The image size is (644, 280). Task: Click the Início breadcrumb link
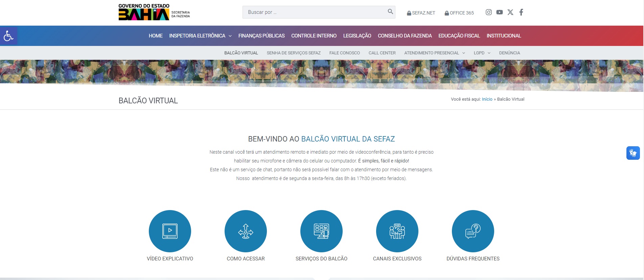point(487,99)
